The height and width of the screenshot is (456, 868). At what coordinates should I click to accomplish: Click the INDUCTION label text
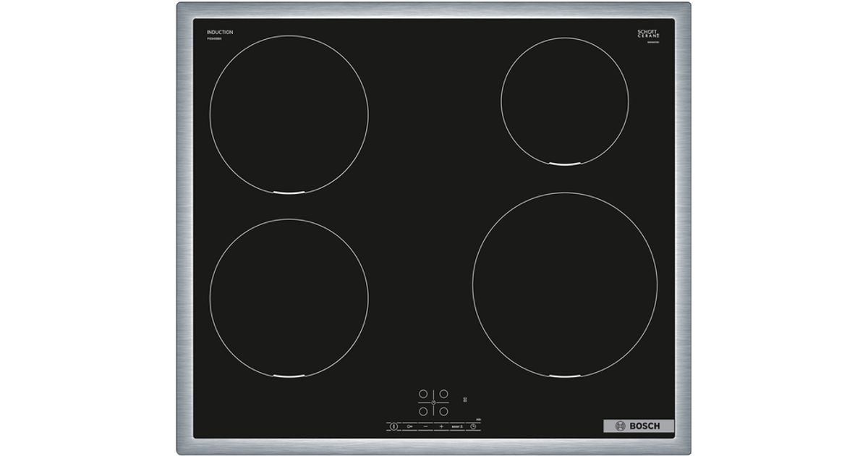click(x=220, y=33)
